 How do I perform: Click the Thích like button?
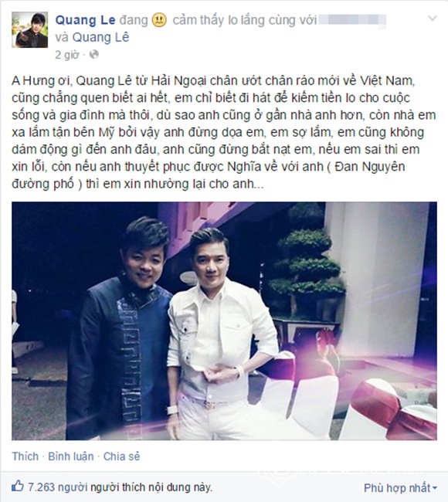click(x=25, y=456)
